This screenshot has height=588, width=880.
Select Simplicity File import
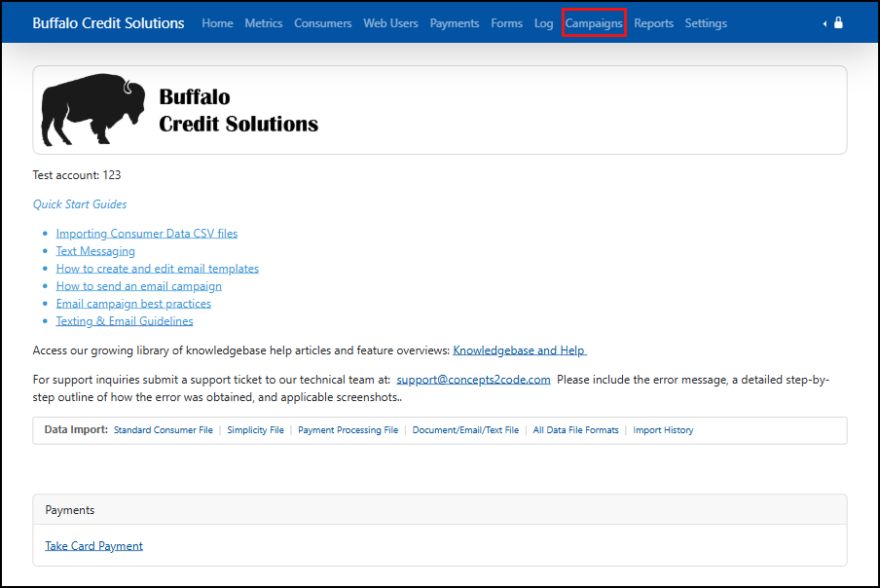(x=255, y=429)
